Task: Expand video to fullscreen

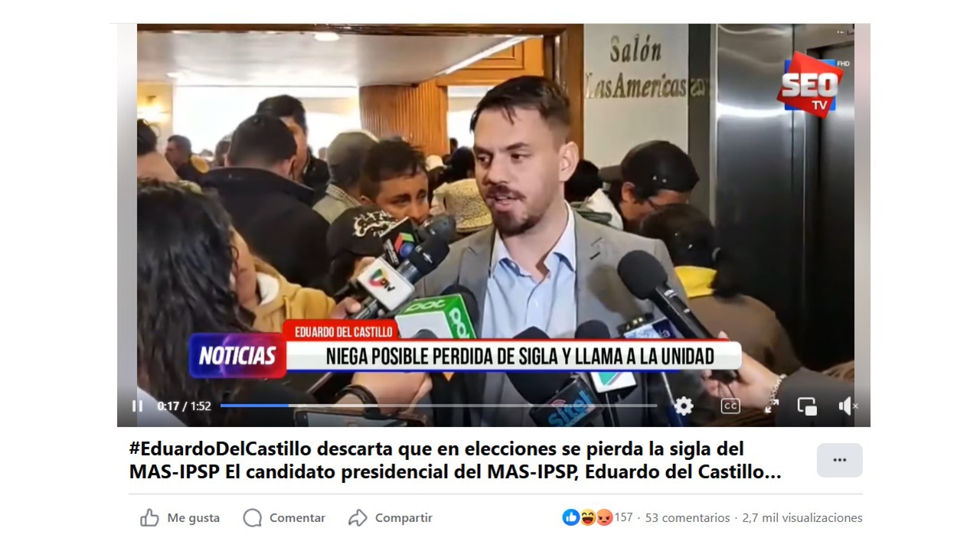Action: 772,406
